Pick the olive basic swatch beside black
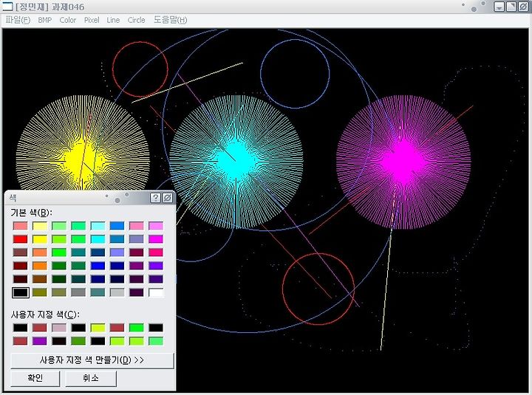The image size is (532, 395). (x=40, y=292)
